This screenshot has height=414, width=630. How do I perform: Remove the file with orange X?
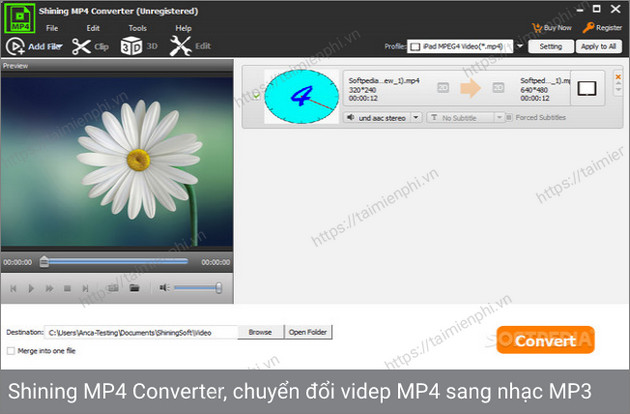(618, 77)
